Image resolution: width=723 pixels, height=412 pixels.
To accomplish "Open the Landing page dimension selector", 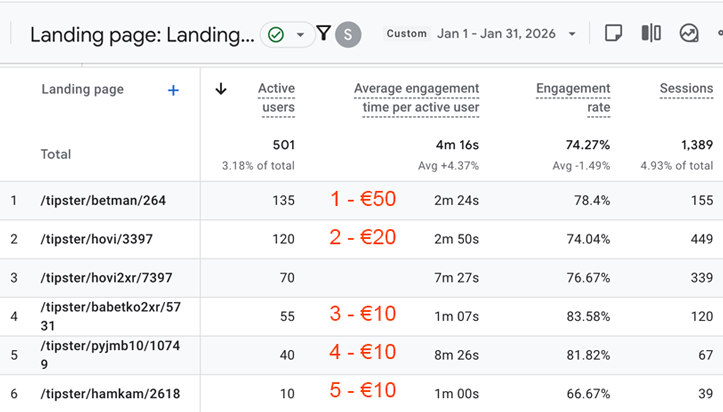I will point(83,90).
